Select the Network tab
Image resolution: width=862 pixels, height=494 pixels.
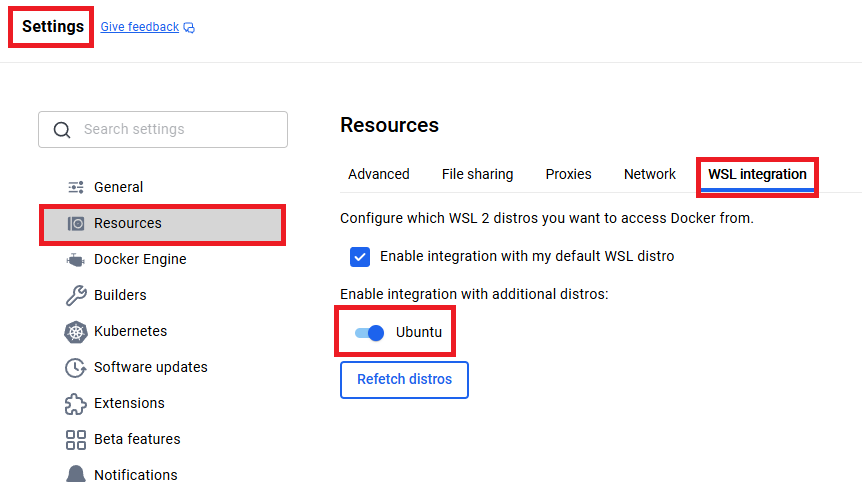pyautogui.click(x=650, y=174)
